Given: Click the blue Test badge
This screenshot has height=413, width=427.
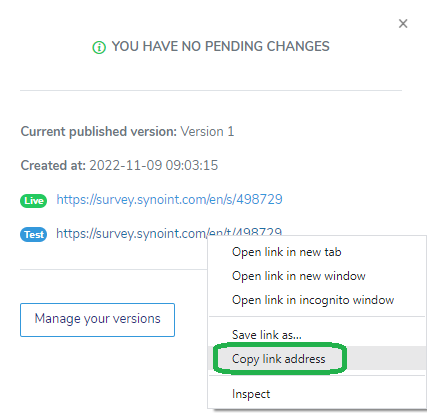Looking at the screenshot, I should tap(34, 234).
